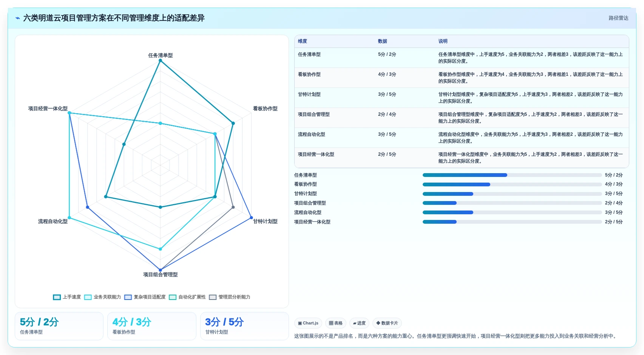The height and width of the screenshot is (355, 644).
Task: Click the 看板协作型 radar axis label
Action: coord(265,108)
